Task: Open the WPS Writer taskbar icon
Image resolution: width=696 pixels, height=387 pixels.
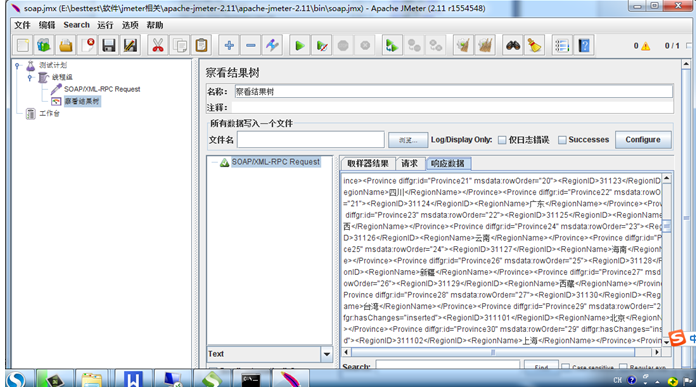Action: click(x=133, y=379)
